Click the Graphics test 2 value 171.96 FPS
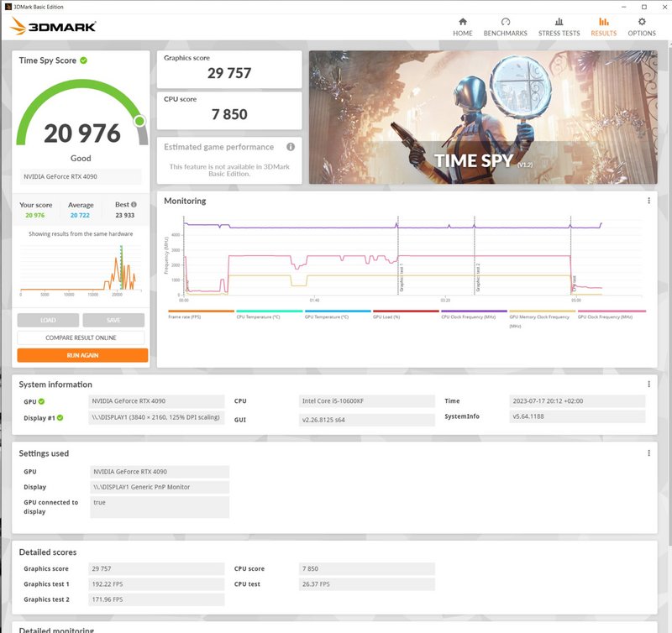672x633 pixels. [156, 599]
